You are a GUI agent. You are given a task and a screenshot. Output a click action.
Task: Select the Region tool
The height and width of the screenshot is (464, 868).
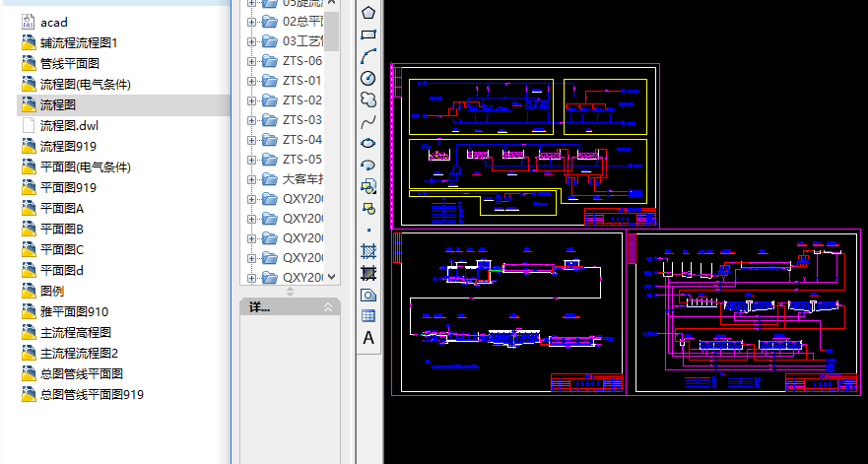click(368, 294)
